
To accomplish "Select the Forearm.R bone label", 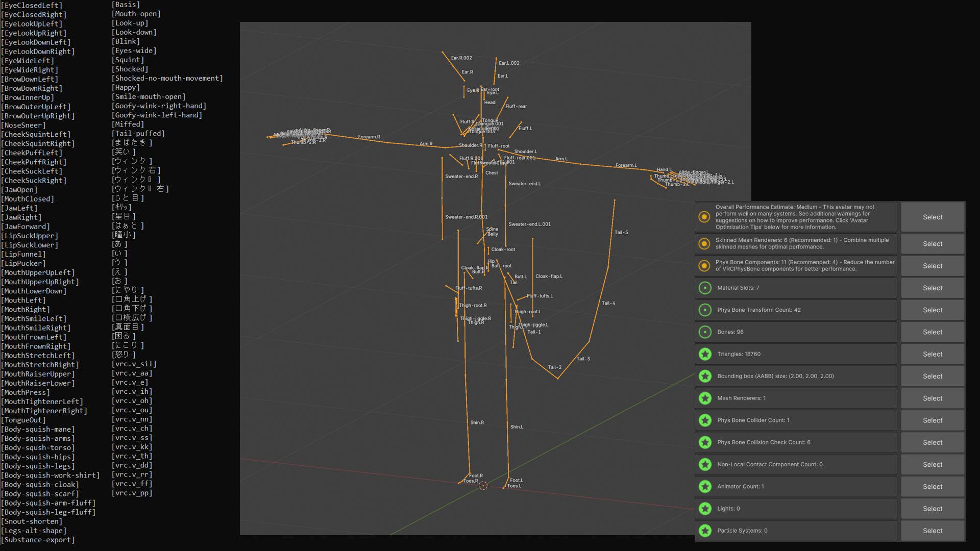I will [x=369, y=137].
